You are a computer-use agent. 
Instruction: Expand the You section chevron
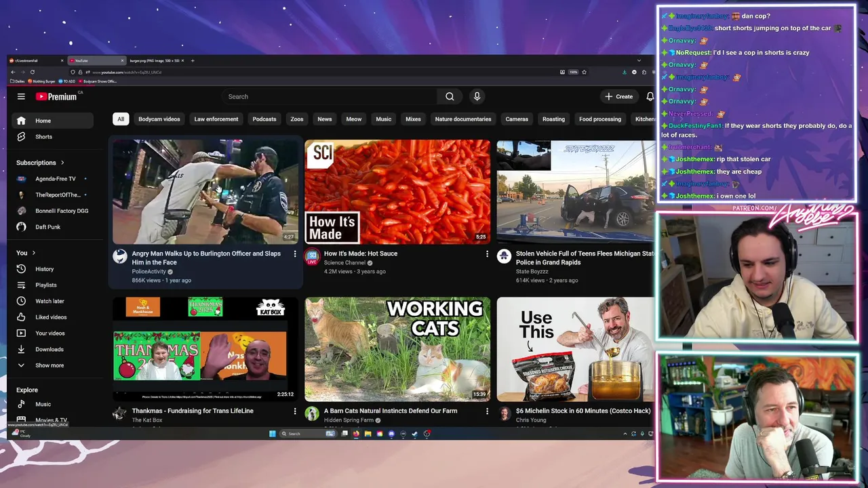coord(33,253)
